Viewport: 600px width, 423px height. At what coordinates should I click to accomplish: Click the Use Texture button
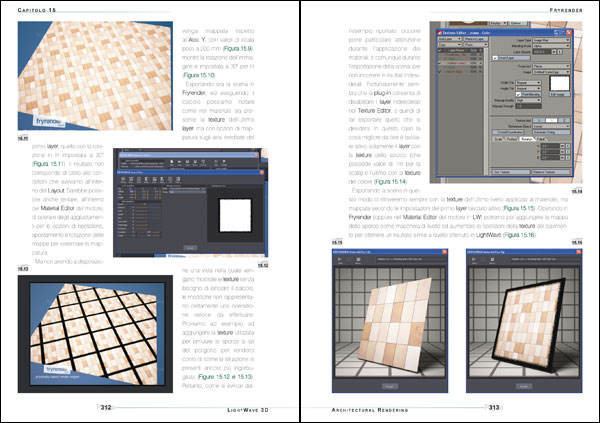511,172
